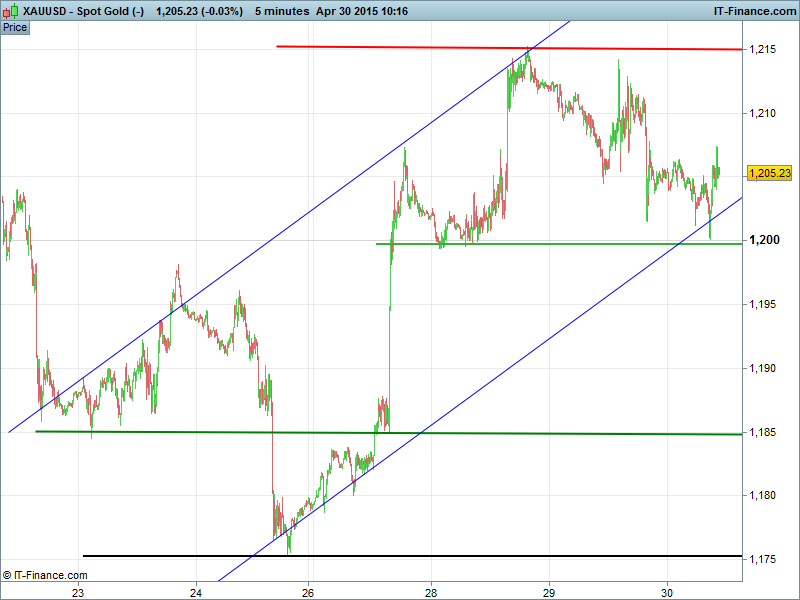The width and height of the screenshot is (800, 600).
Task: Click the 1,180 price axis label
Action: pos(762,496)
